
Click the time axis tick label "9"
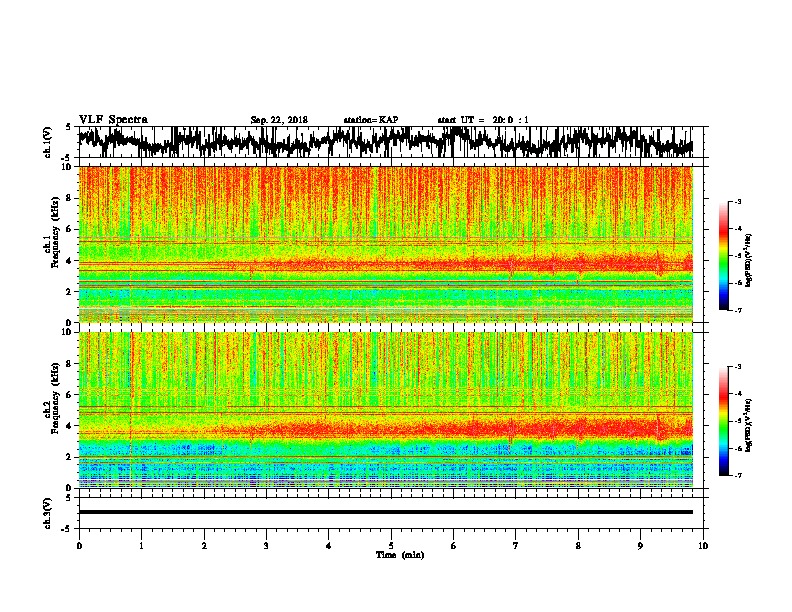tap(640, 546)
